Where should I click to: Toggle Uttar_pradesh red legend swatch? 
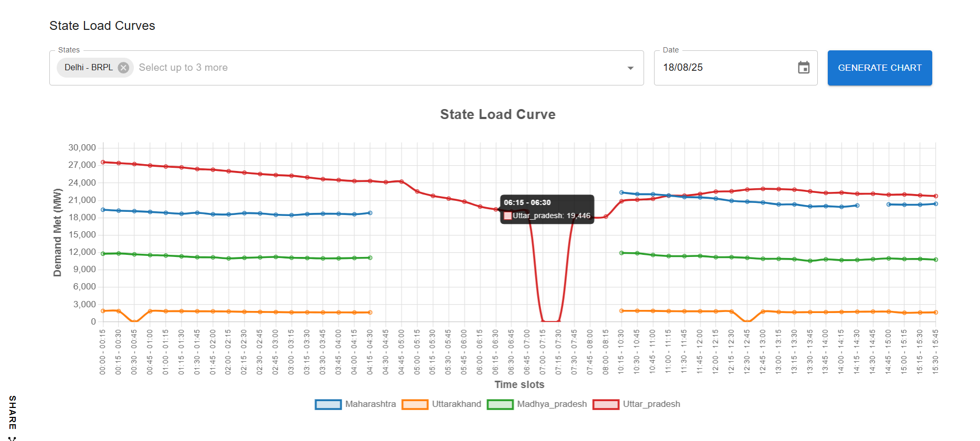click(606, 404)
